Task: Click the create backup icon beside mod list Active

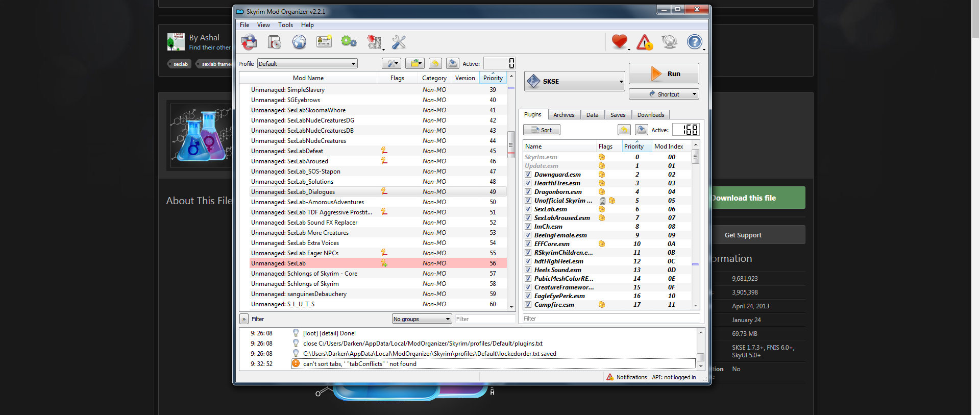Action: (452, 63)
